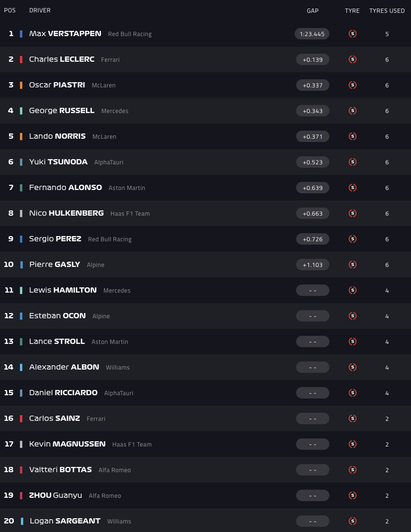This screenshot has height=532, width=411.
Task: Click Gasly's +1.103 gap badge
Action: tap(312, 265)
